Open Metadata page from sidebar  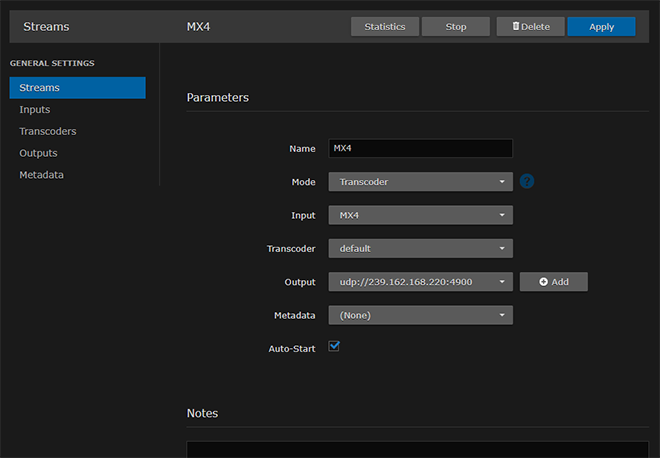[x=41, y=175]
